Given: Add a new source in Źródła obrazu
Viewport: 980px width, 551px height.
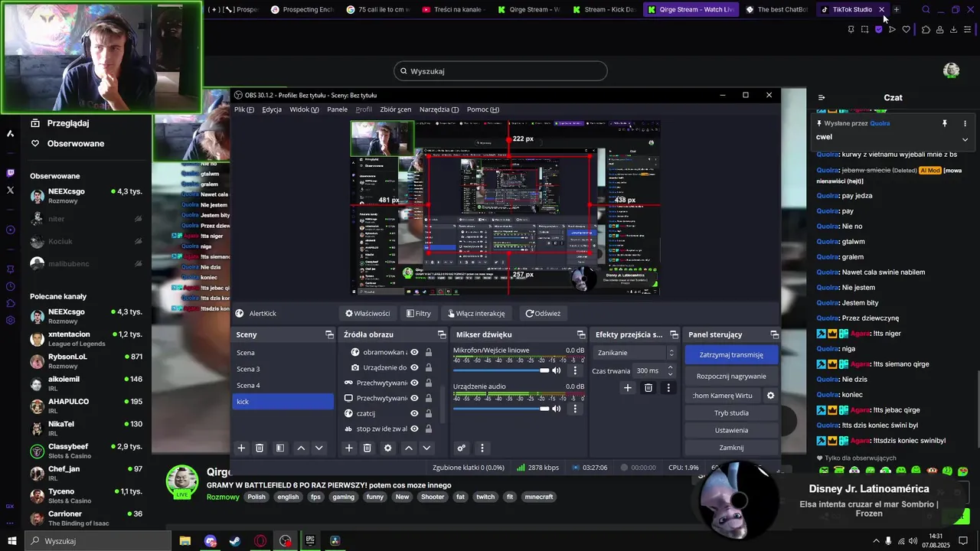Looking at the screenshot, I should tap(349, 448).
